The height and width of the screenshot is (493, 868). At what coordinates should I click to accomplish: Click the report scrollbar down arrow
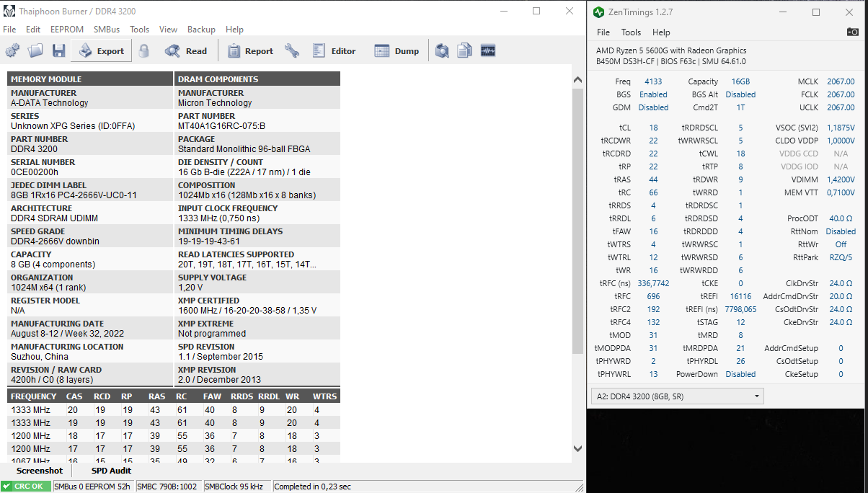click(577, 448)
